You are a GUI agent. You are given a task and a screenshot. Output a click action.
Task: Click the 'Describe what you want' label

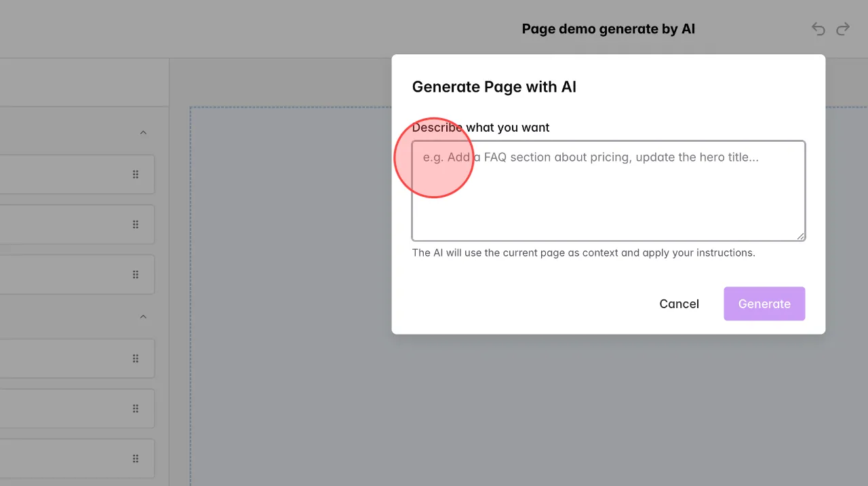(x=481, y=128)
